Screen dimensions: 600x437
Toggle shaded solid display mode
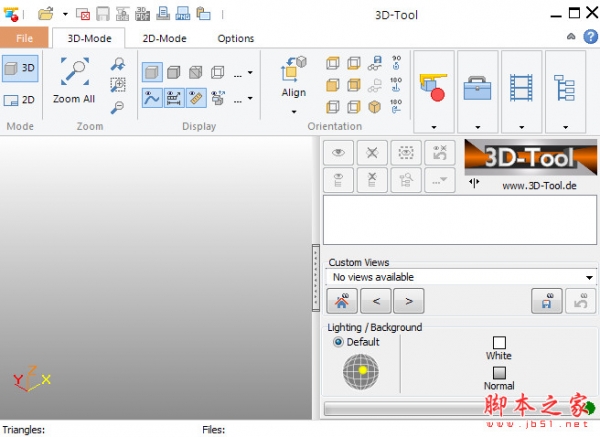152,72
